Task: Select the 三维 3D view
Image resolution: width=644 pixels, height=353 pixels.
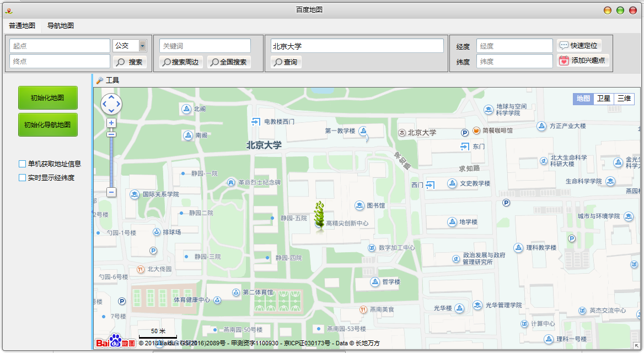Action: tap(624, 99)
